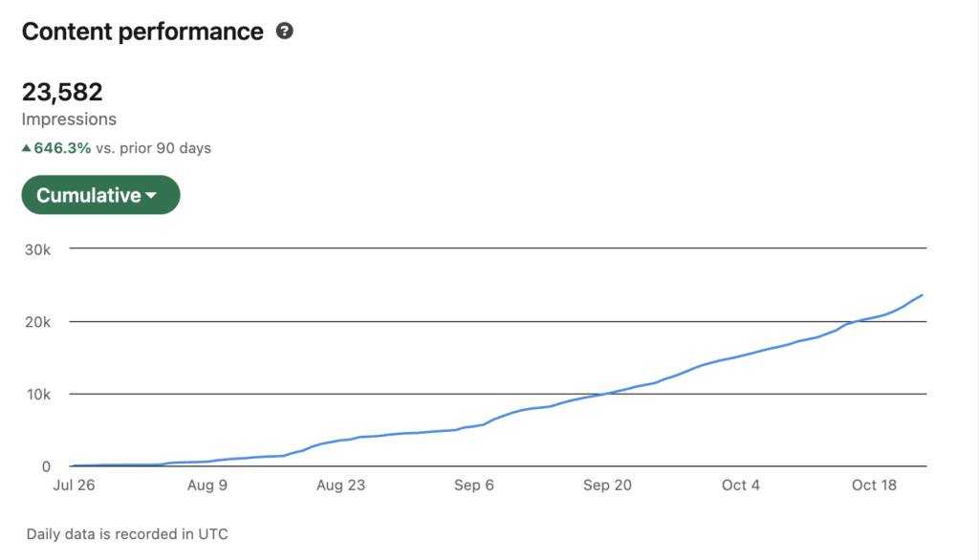979x560 pixels.
Task: Click the Sep 6 date label
Action: [474, 485]
